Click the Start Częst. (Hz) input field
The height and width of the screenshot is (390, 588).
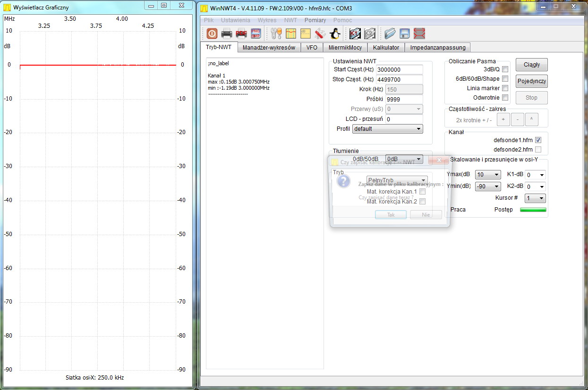[x=404, y=69]
